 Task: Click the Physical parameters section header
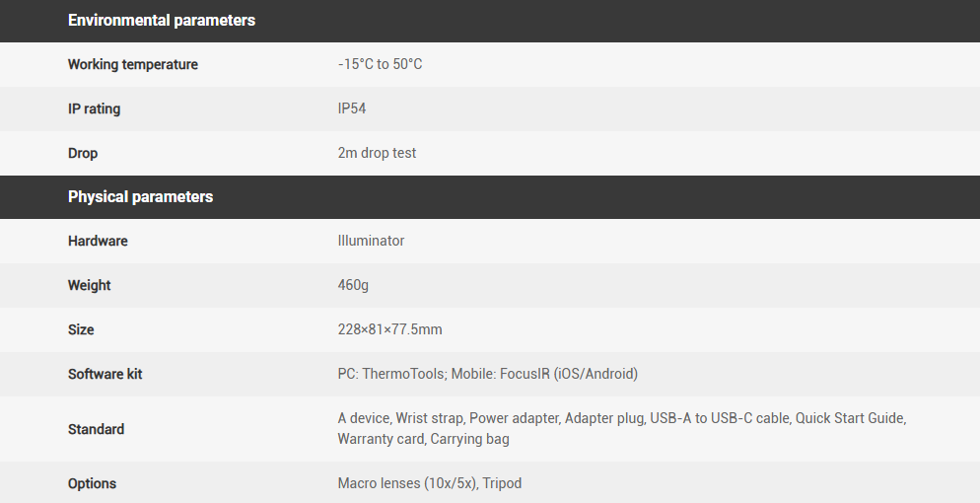140,197
